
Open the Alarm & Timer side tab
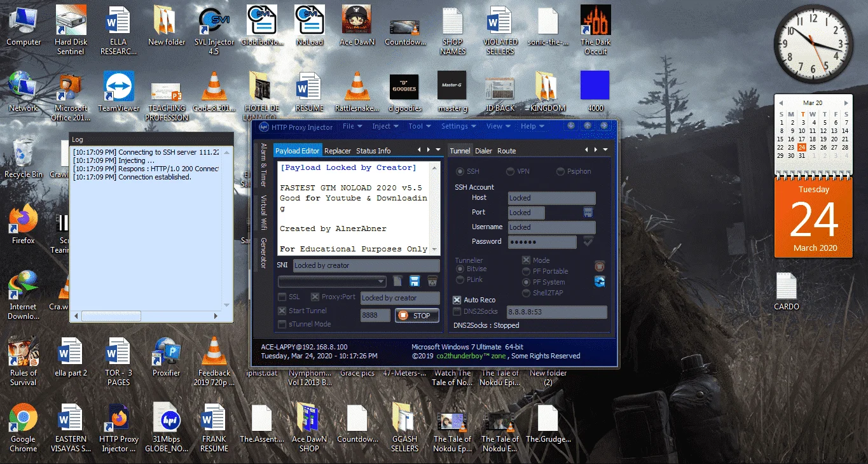coord(263,165)
